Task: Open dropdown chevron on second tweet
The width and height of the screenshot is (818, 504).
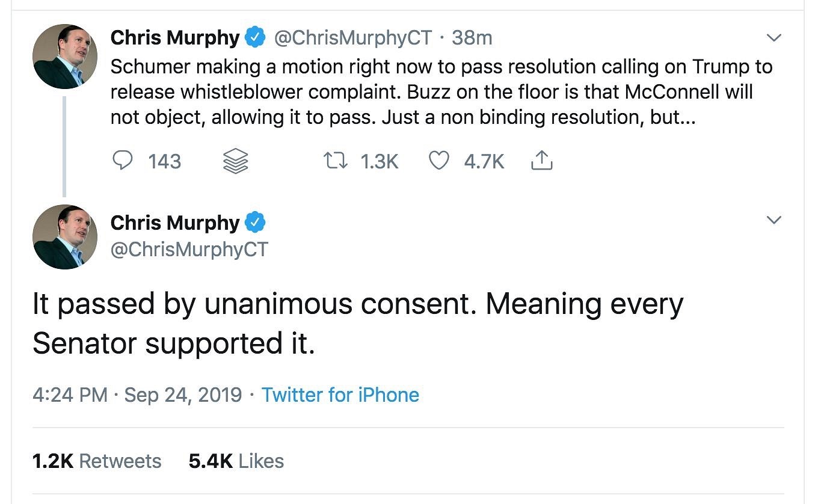Action: [774, 220]
